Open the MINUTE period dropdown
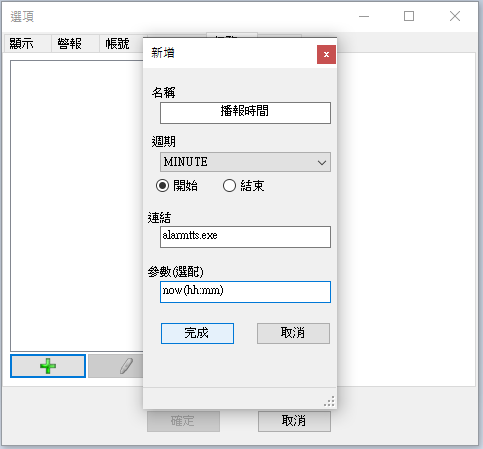The height and width of the screenshot is (449, 483). click(245, 162)
